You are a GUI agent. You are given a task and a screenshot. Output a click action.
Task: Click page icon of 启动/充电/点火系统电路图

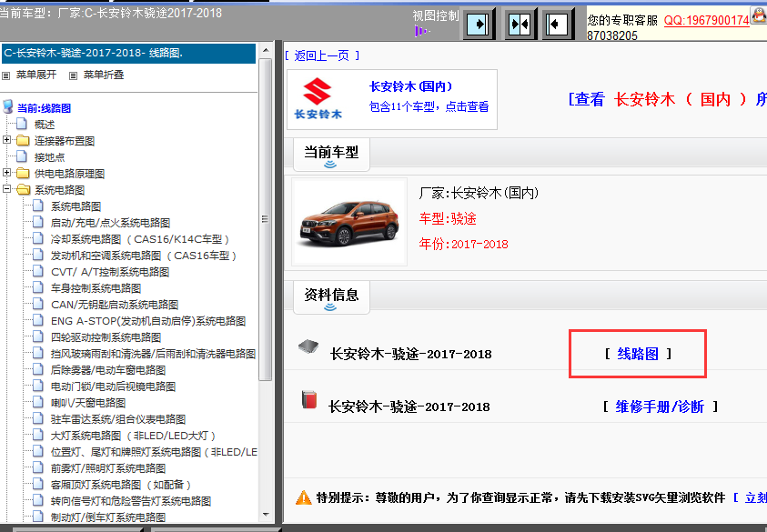coord(38,222)
